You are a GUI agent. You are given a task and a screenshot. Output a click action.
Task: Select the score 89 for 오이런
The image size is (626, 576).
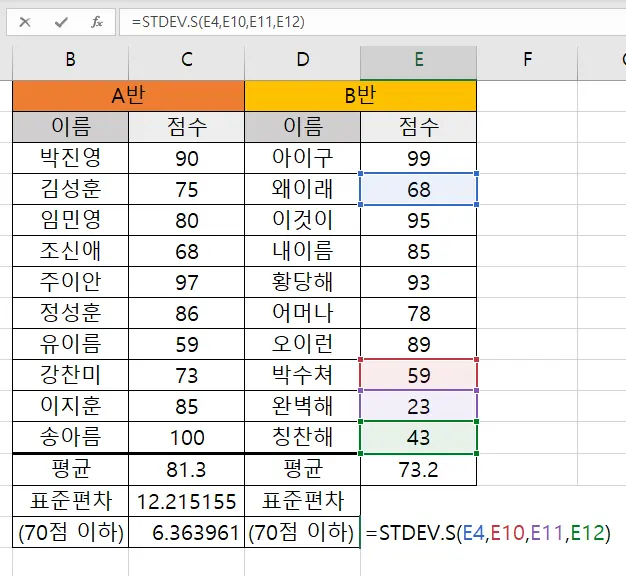(x=418, y=344)
